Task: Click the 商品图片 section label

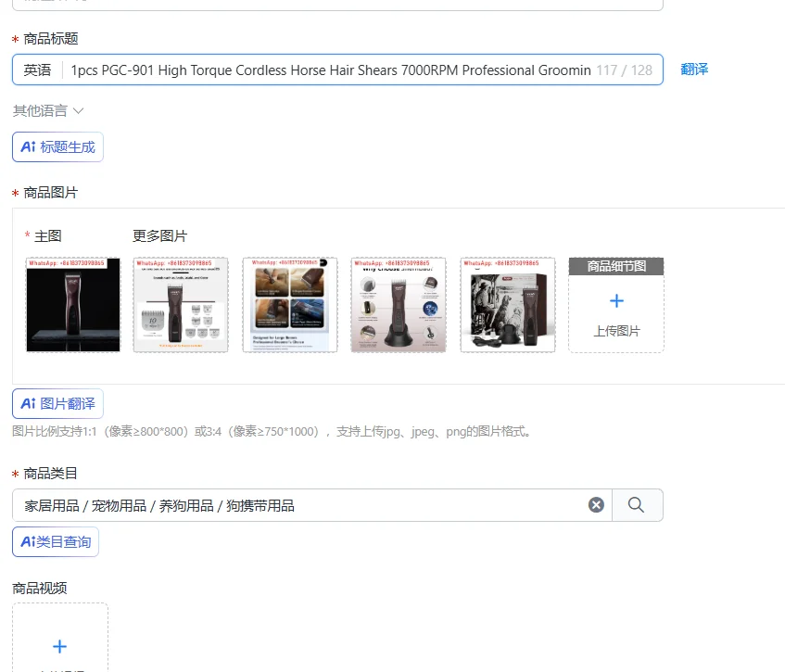Action: [51, 193]
